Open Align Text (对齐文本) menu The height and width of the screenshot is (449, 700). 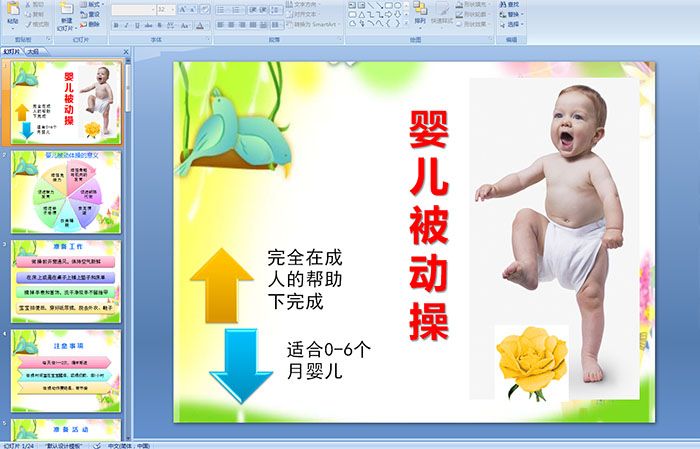[304, 14]
